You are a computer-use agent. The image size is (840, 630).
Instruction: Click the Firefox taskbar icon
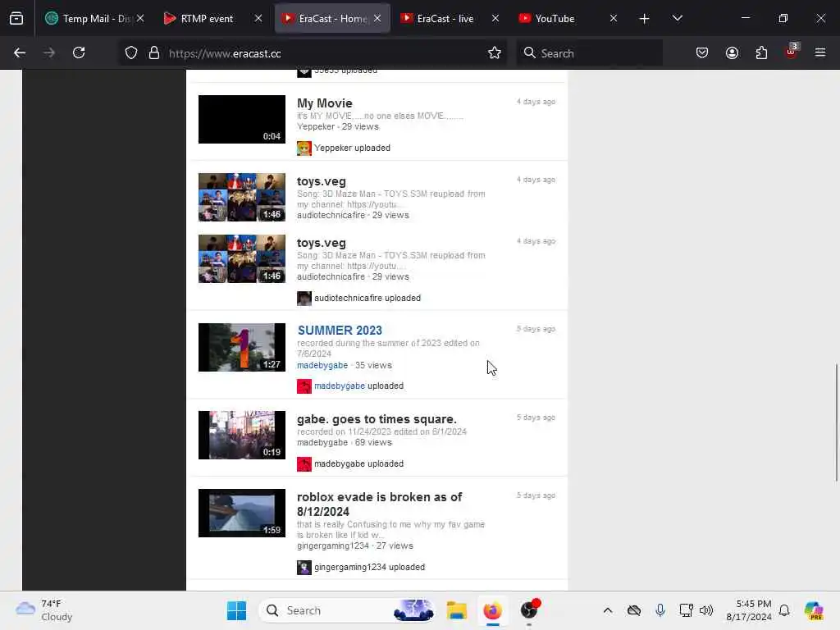click(x=492, y=610)
